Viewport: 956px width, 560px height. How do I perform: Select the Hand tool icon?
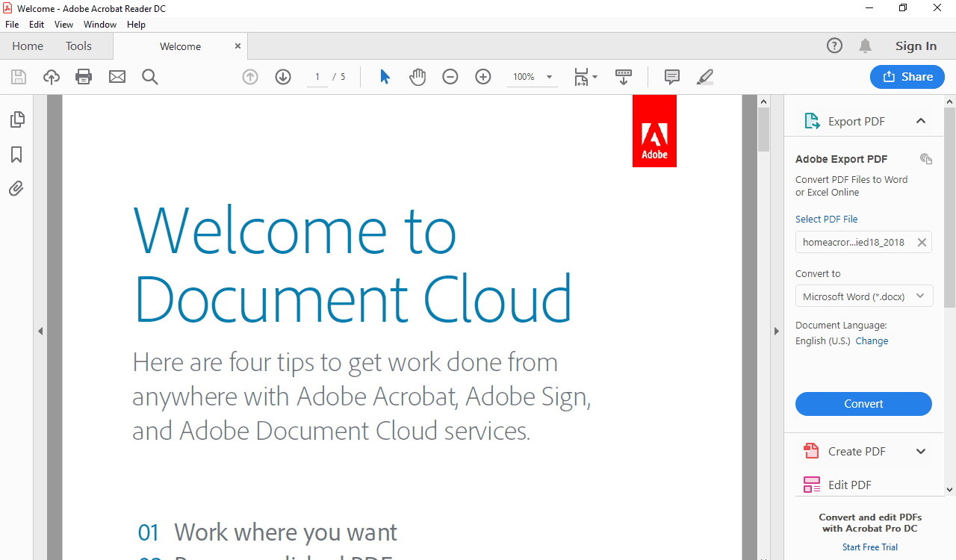point(418,76)
